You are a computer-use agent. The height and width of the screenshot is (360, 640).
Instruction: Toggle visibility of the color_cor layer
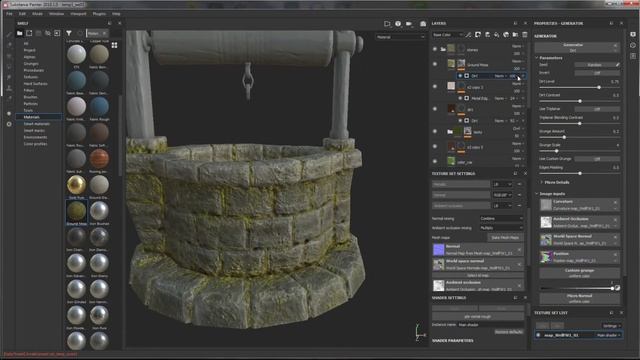pos(435,162)
